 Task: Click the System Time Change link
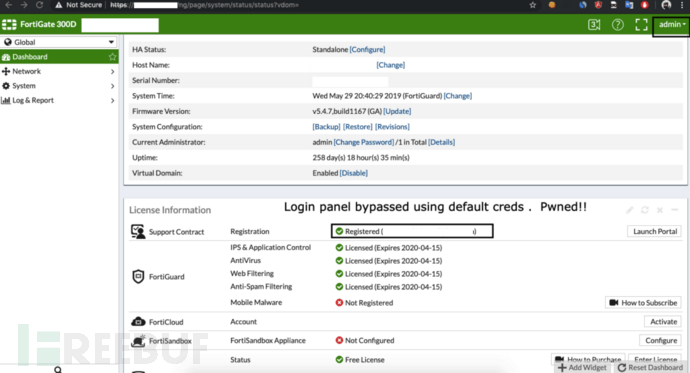click(x=458, y=95)
